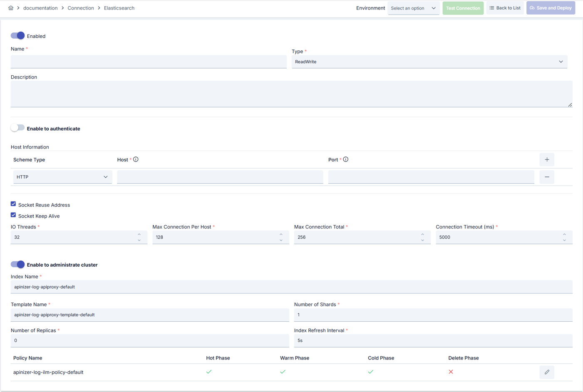Click Back to List button
Image resolution: width=583 pixels, height=392 pixels.
505,8
